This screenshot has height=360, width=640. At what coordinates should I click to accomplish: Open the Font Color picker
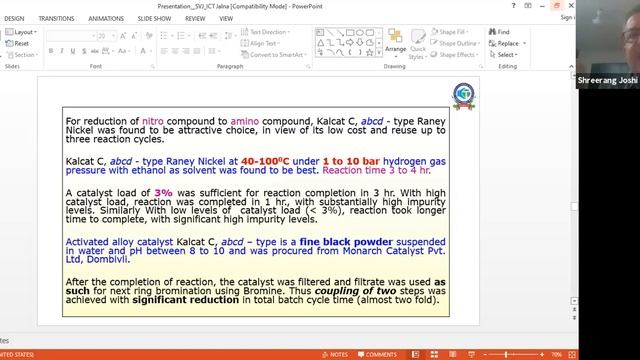coord(143,51)
